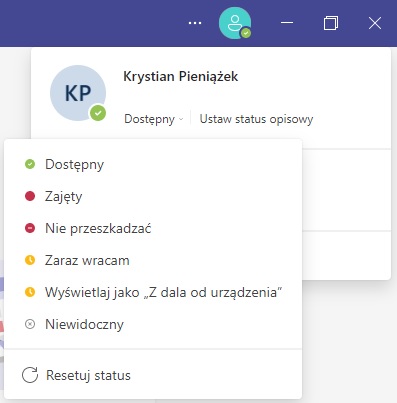The width and height of the screenshot is (397, 403).
Task: Set status to Zaraz wracam
Action: 153,260
